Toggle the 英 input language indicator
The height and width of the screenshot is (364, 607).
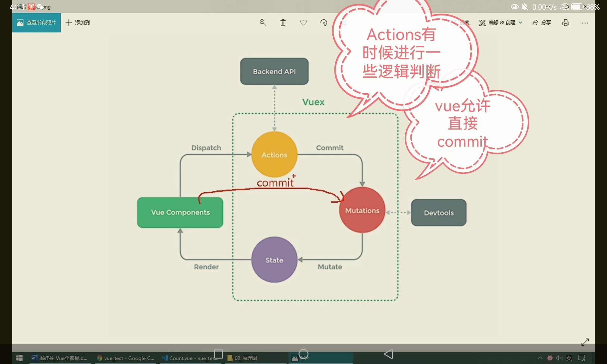click(569, 358)
